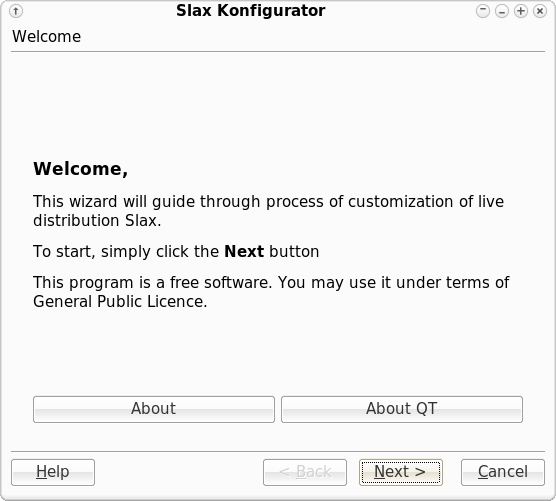The height and width of the screenshot is (501, 556).
Task: Click the Next > button
Action: [x=401, y=472]
